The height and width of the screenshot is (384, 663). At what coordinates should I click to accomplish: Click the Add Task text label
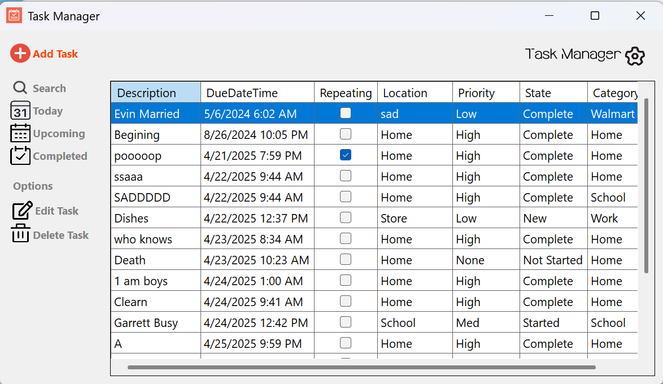tap(55, 54)
